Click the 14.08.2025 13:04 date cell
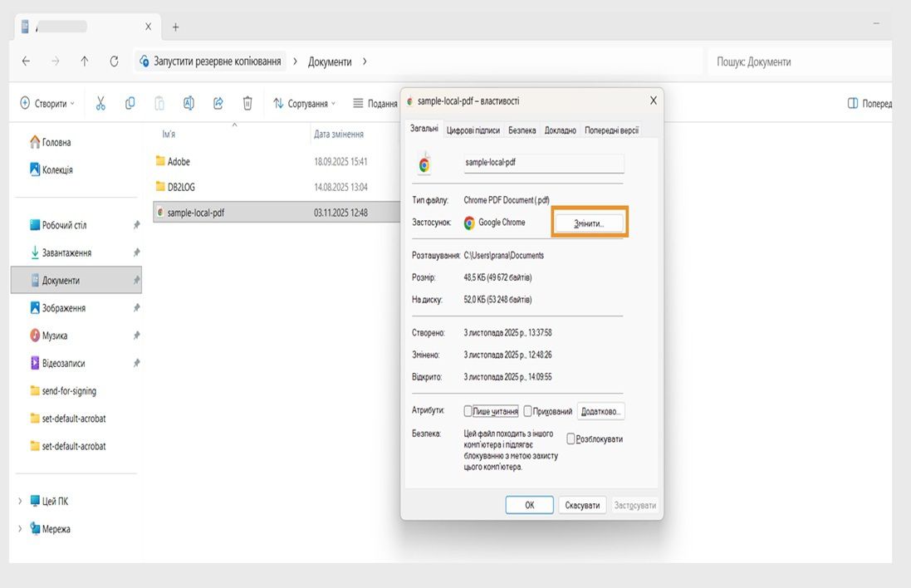This screenshot has width=911, height=588. [x=340, y=187]
